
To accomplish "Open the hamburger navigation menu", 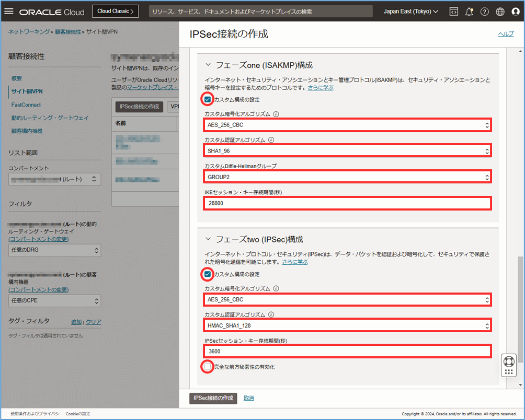I will tap(9, 11).
